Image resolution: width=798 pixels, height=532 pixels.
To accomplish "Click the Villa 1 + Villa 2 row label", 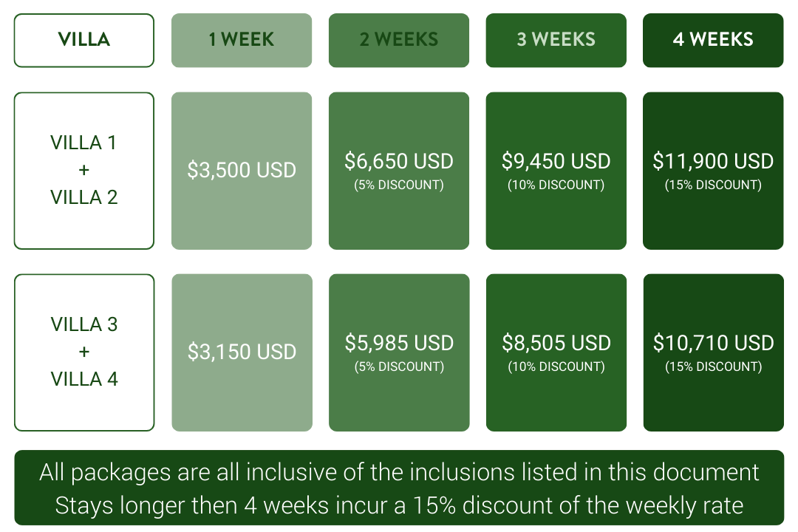I will 84,171.
